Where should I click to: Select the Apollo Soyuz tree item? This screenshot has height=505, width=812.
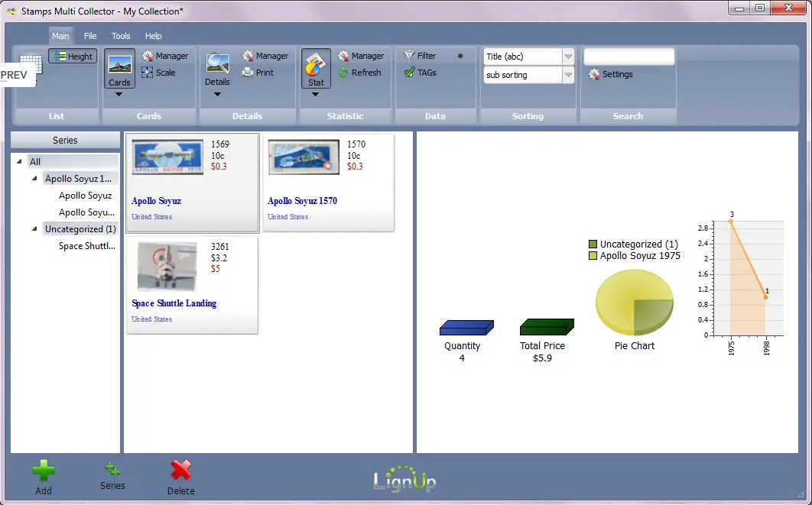[85, 196]
